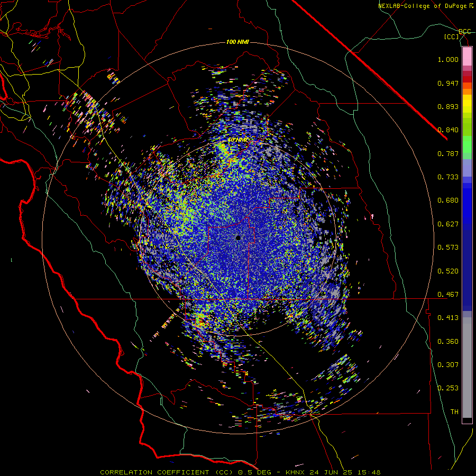476x476 pixels.
Task: Select the 0.787 legend value
Action: [448, 153]
